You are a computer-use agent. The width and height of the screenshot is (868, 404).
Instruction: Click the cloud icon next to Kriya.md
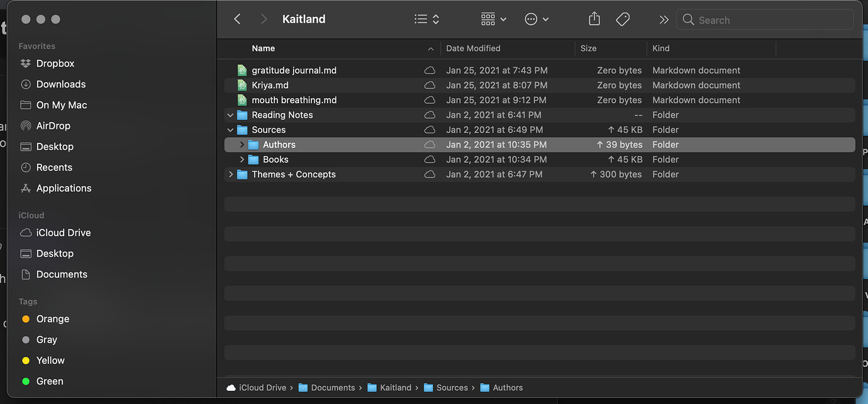click(430, 85)
